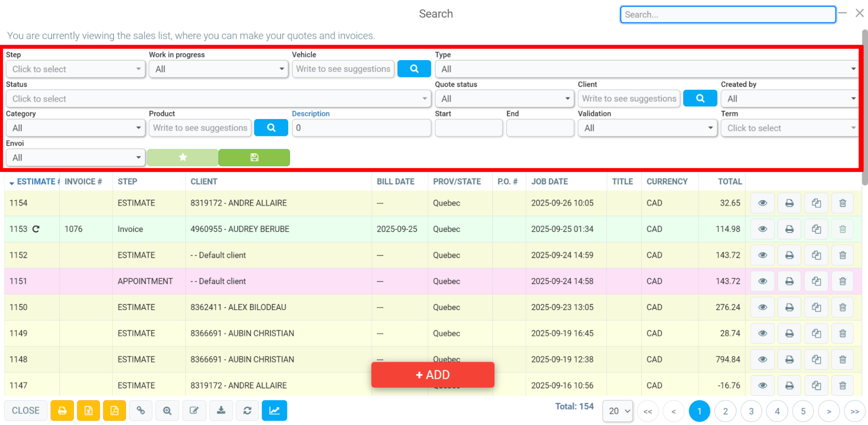The image size is (868, 425).
Task: Duplicate estimate 1152 with copy icon
Action: tap(816, 255)
